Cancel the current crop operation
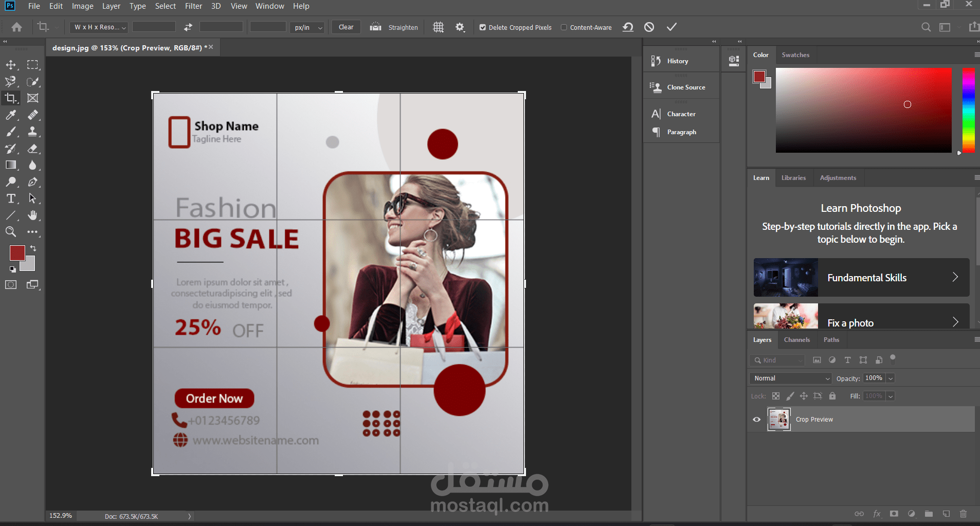This screenshot has width=980, height=526. pos(649,27)
